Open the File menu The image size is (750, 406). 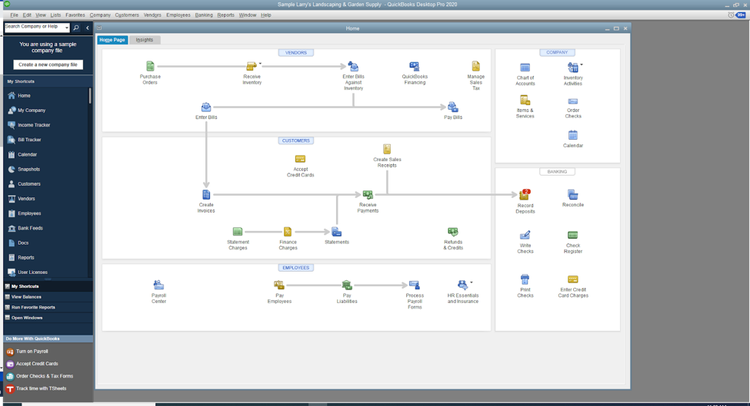(14, 15)
